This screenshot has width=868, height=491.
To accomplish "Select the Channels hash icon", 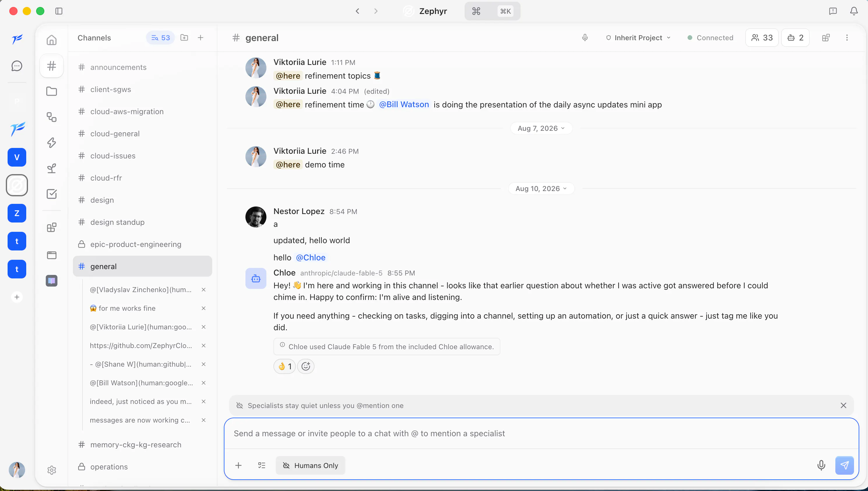I will (x=51, y=66).
